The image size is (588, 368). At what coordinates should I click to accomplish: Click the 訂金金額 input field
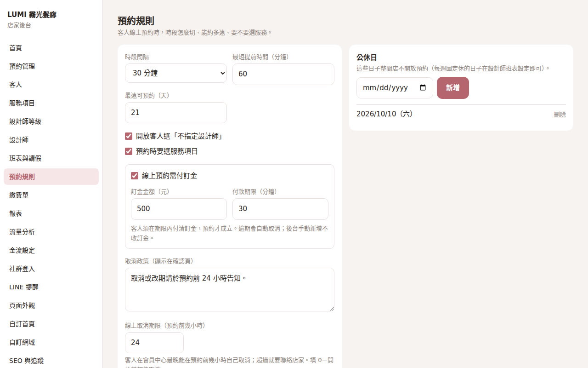tap(179, 209)
